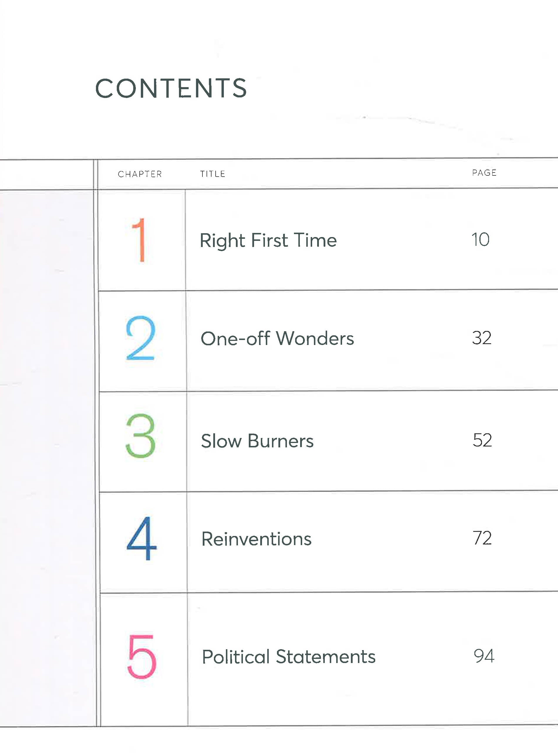
Task: Select the TITLE column header
Action: [212, 174]
